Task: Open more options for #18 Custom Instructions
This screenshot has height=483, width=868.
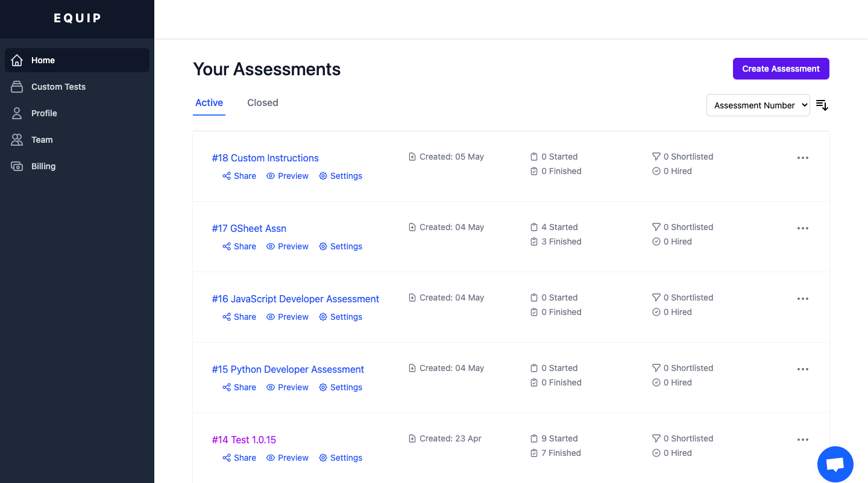Action: click(x=802, y=158)
